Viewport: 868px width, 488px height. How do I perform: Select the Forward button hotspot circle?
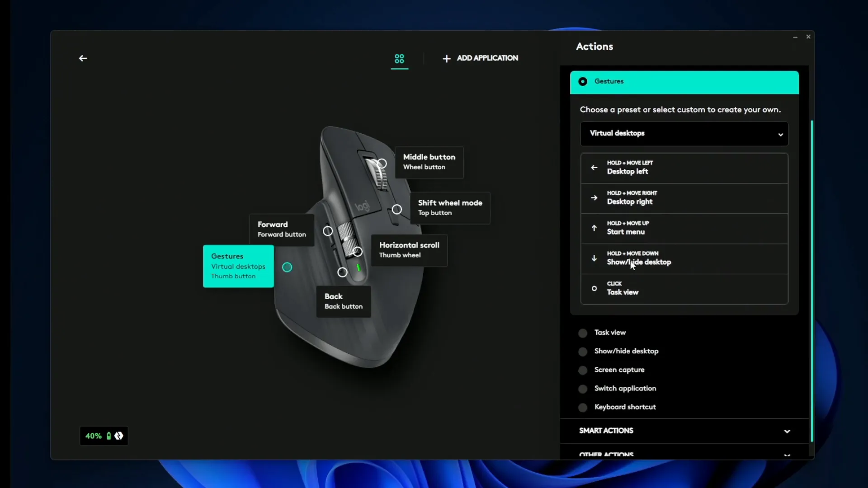328,231
